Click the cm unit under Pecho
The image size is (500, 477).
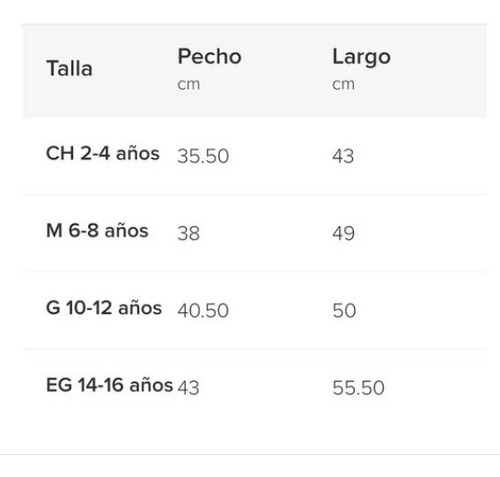189,84
